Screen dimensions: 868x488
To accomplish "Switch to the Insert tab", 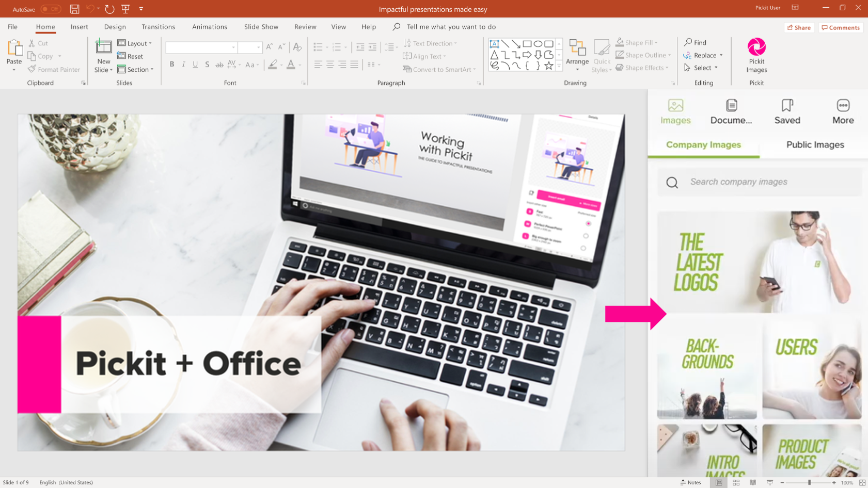I will pyautogui.click(x=80, y=27).
